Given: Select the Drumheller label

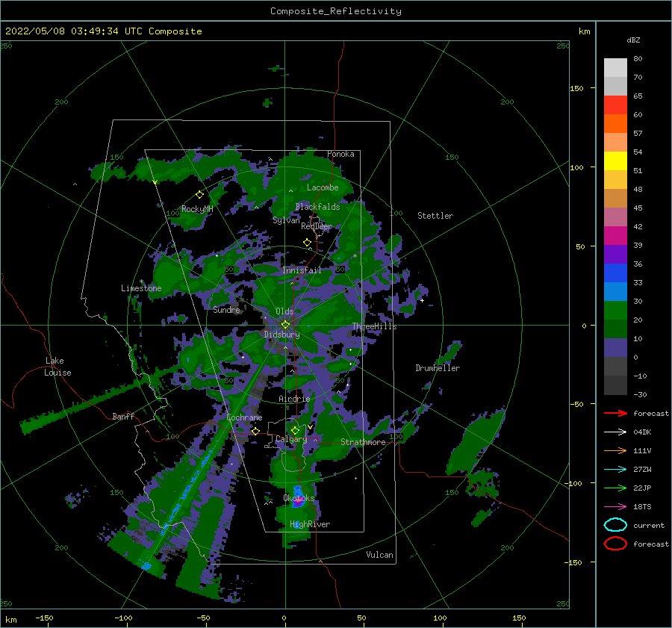Looking at the screenshot, I should 438,368.
